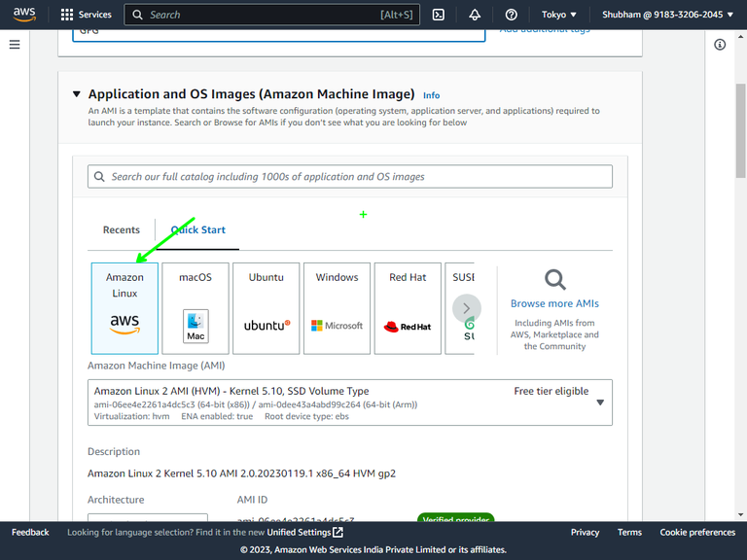The image size is (747, 560).
Task: Select the Windows AMI tile
Action: point(337,308)
